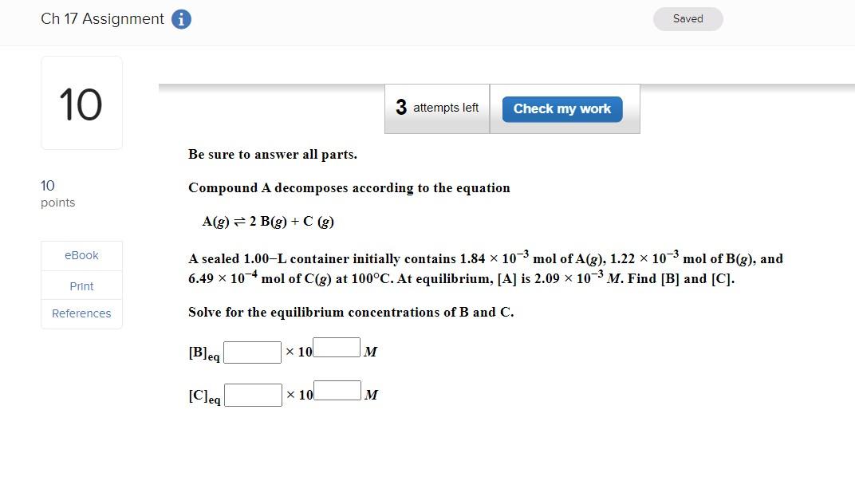
Task: Open the eBook resource
Action: pyautogui.click(x=81, y=255)
